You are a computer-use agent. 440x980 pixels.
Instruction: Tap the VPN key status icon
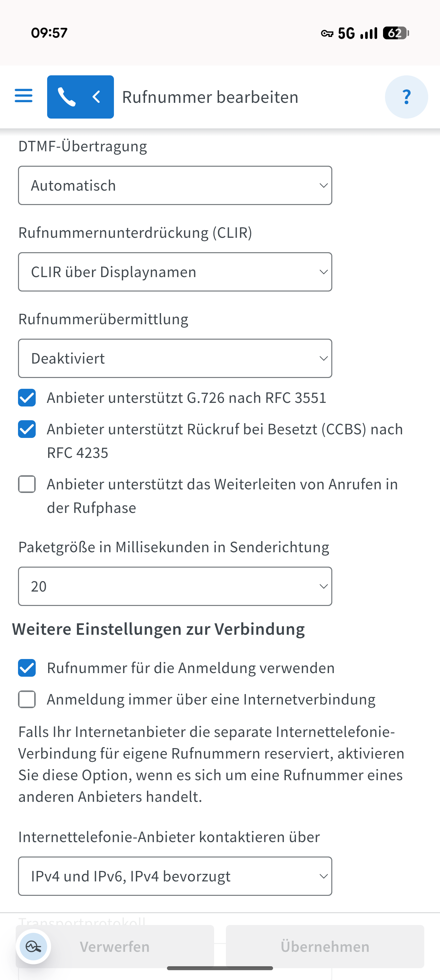pyautogui.click(x=327, y=33)
